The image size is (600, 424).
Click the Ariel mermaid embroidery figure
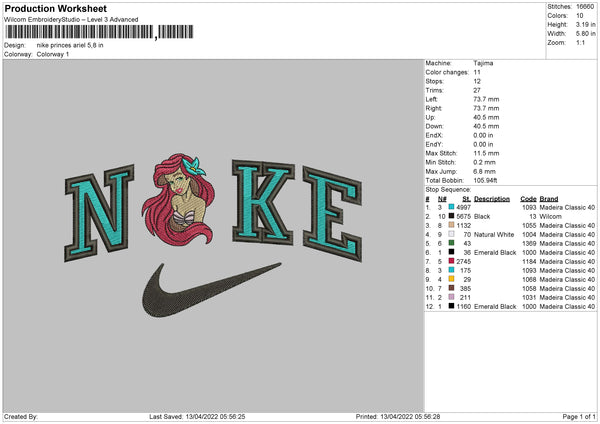(178, 200)
